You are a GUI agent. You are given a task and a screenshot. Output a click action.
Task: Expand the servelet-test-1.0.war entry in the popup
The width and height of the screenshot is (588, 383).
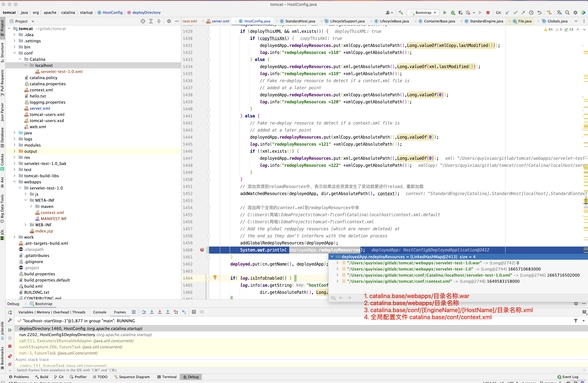(338, 263)
